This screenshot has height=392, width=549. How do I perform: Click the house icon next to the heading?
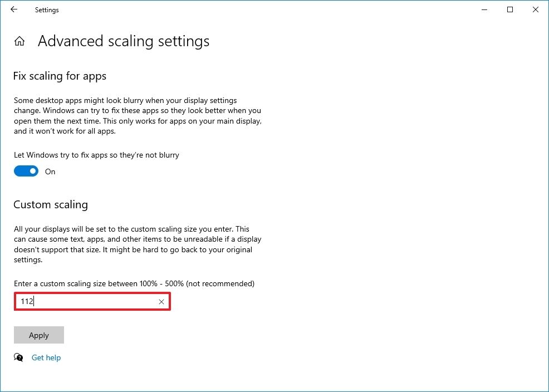tap(19, 41)
